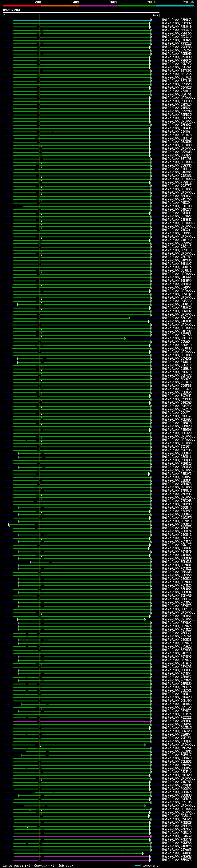Open hit UniRef100_A9PCH3
Screen dimensions: 197x868
point(177,101)
